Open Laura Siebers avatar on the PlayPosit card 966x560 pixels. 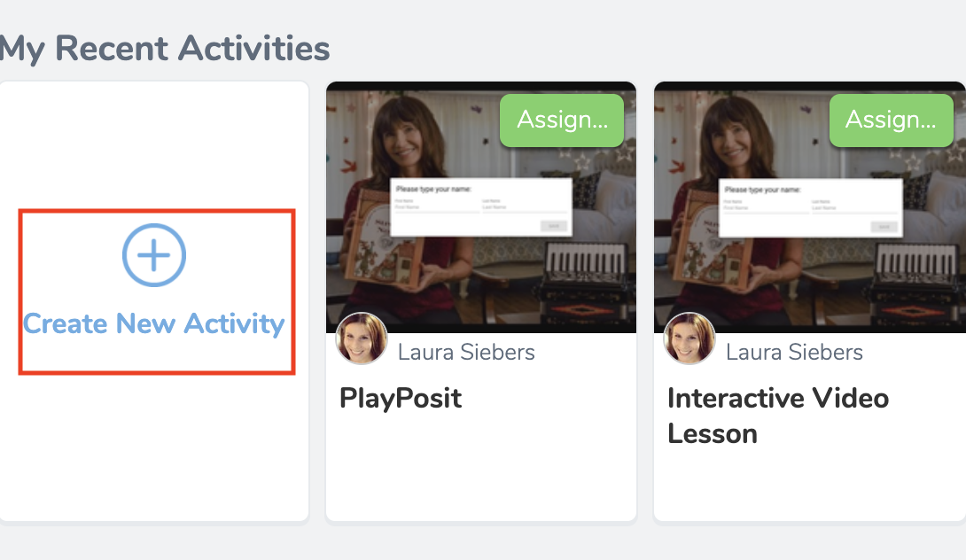(x=361, y=338)
